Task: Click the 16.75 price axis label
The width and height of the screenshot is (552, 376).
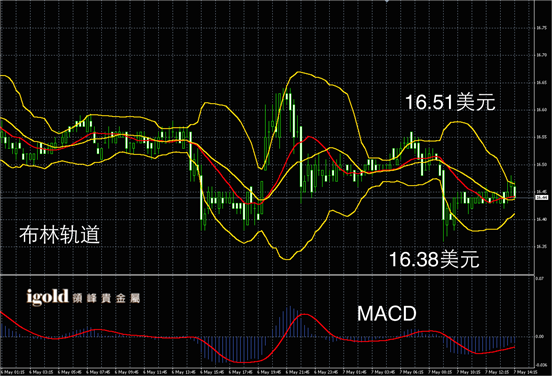Action: pyautogui.click(x=541, y=28)
